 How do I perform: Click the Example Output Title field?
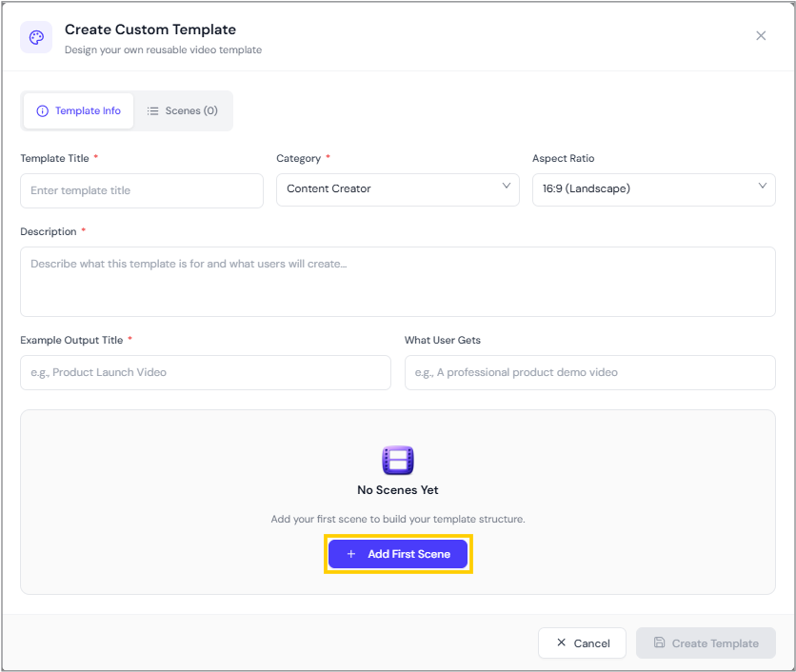pyautogui.click(x=205, y=372)
